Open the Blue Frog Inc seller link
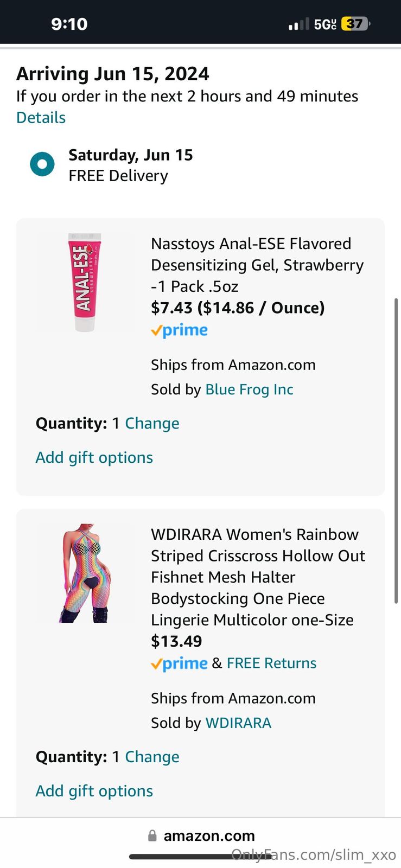This screenshot has width=401, height=868. point(249,390)
